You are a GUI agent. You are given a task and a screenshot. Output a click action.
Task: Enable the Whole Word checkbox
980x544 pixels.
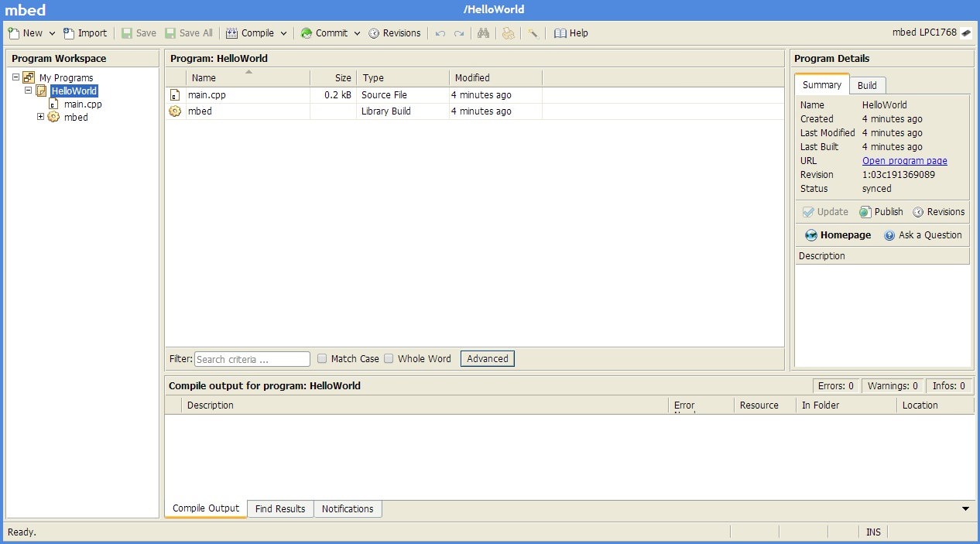[x=389, y=359]
